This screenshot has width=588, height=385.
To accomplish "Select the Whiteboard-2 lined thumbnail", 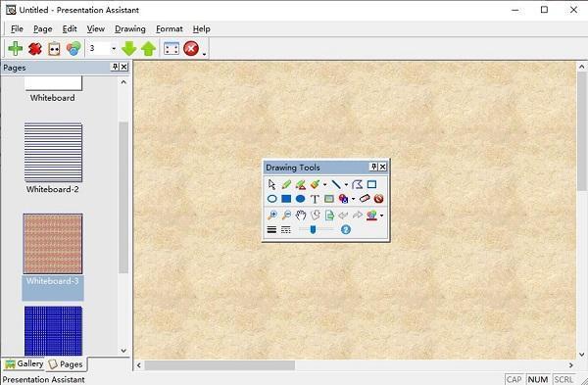I will [x=53, y=152].
